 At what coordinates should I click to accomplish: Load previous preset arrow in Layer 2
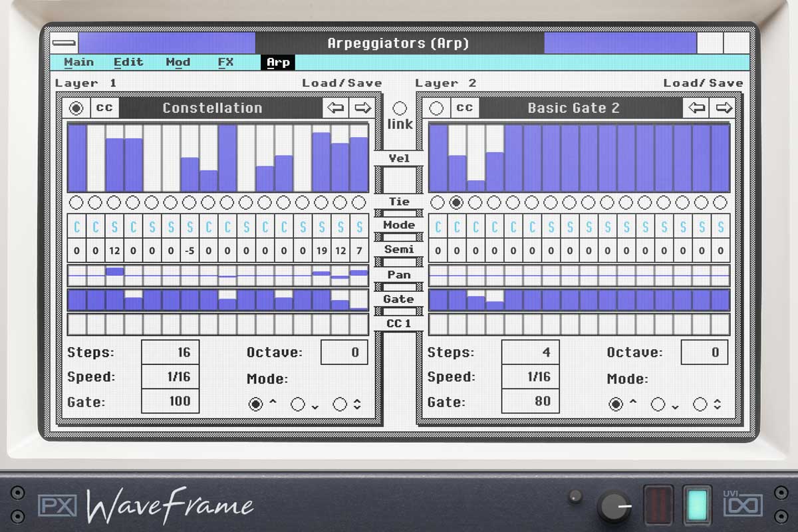coord(696,108)
